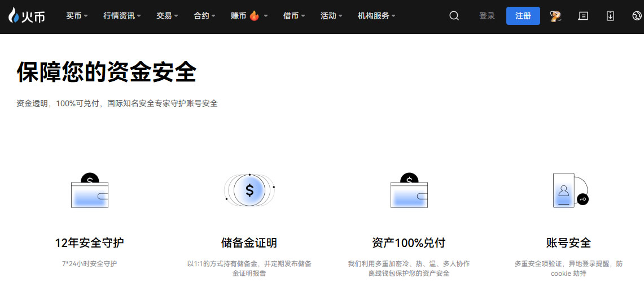The height and width of the screenshot is (295, 644).
Task: Expand the 交易 dropdown menu
Action: pyautogui.click(x=167, y=16)
